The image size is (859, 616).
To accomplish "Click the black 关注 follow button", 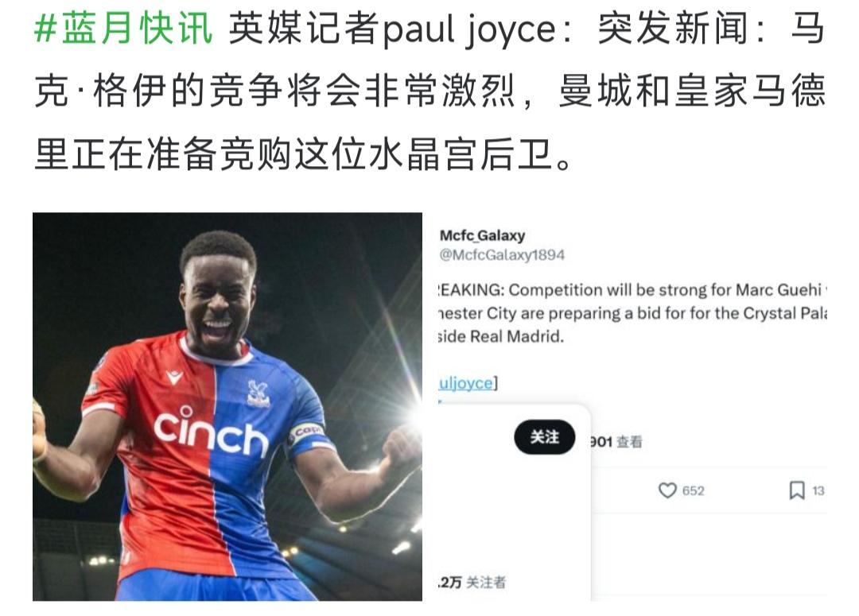I will [545, 437].
